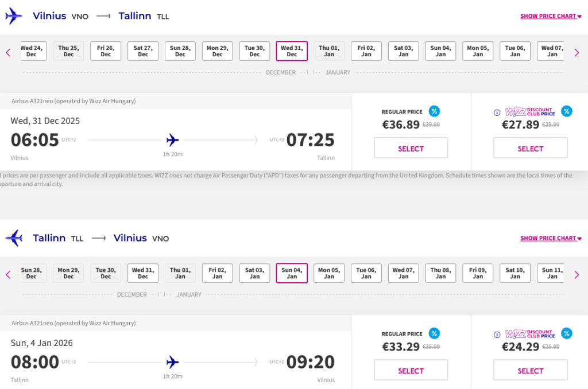
Task: Show the price chart for Tallinn to Vilnius
Action: click(551, 238)
